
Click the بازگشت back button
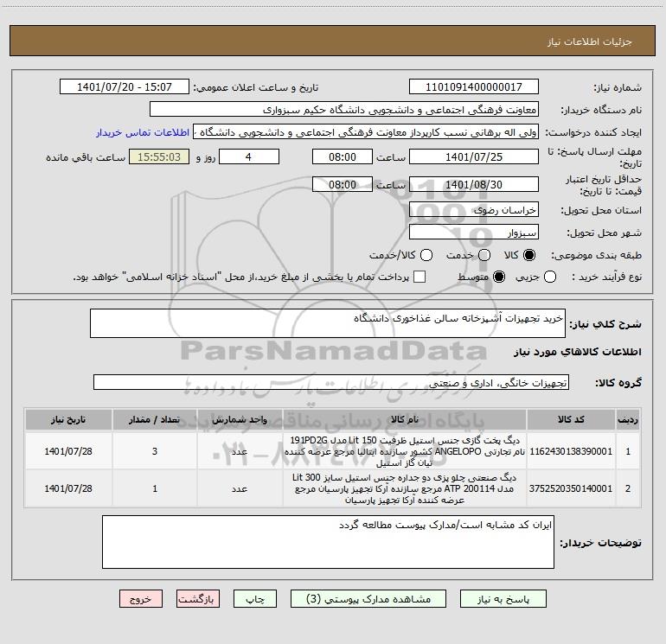pos(198,599)
